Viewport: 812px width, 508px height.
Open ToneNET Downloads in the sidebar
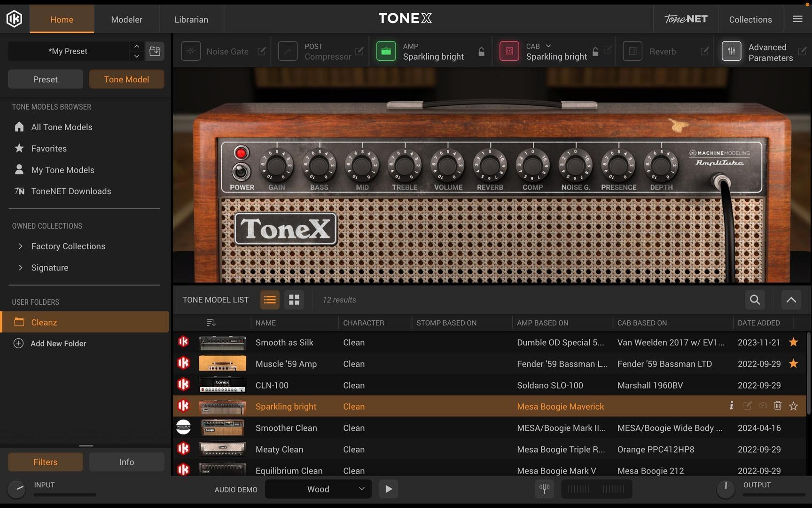click(71, 191)
